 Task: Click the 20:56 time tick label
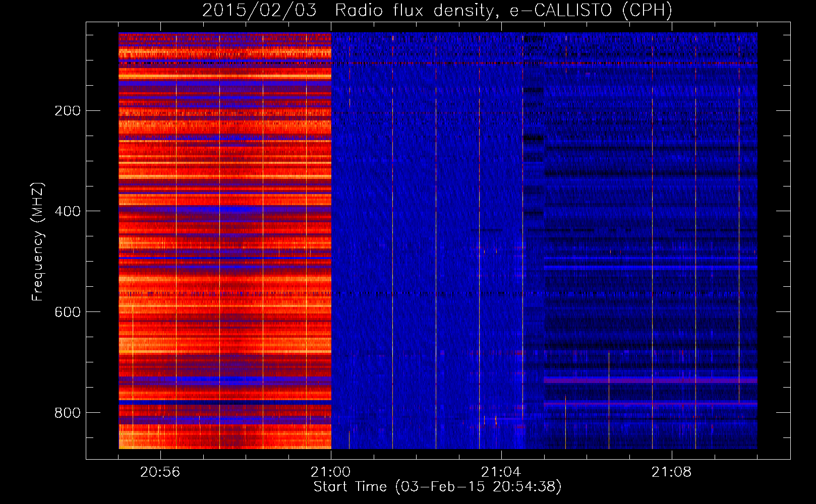coord(160,472)
